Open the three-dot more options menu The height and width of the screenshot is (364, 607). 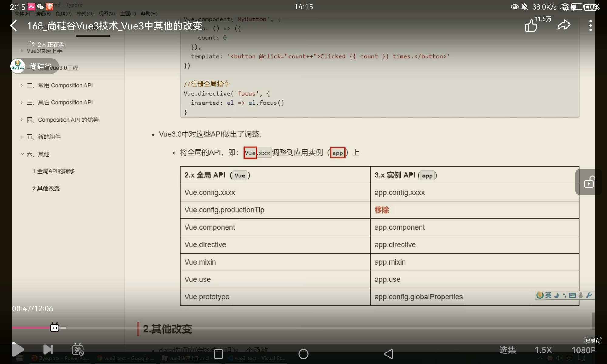pos(590,25)
